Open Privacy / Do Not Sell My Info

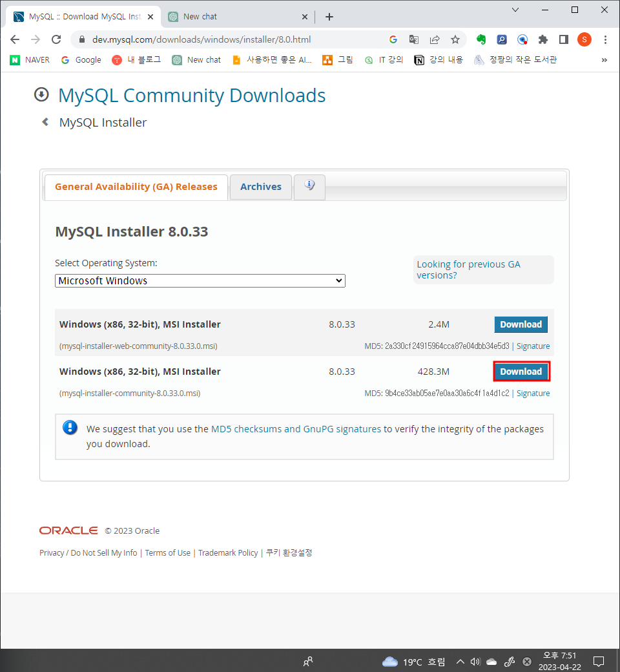tap(88, 553)
